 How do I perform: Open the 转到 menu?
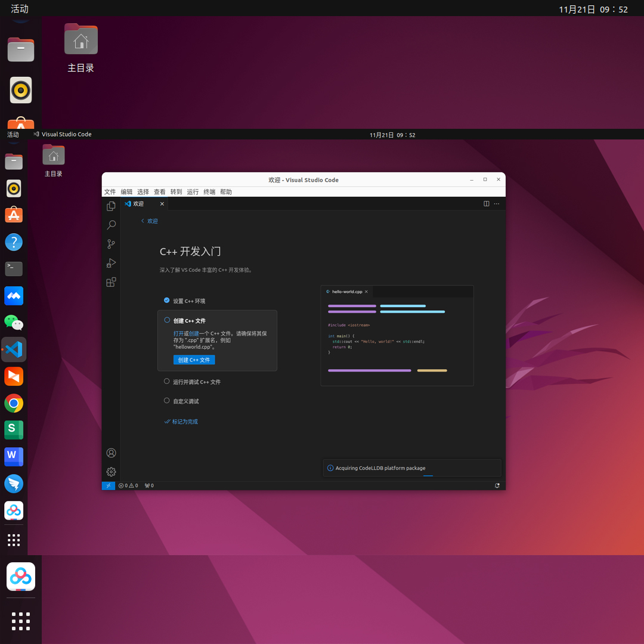[176, 192]
